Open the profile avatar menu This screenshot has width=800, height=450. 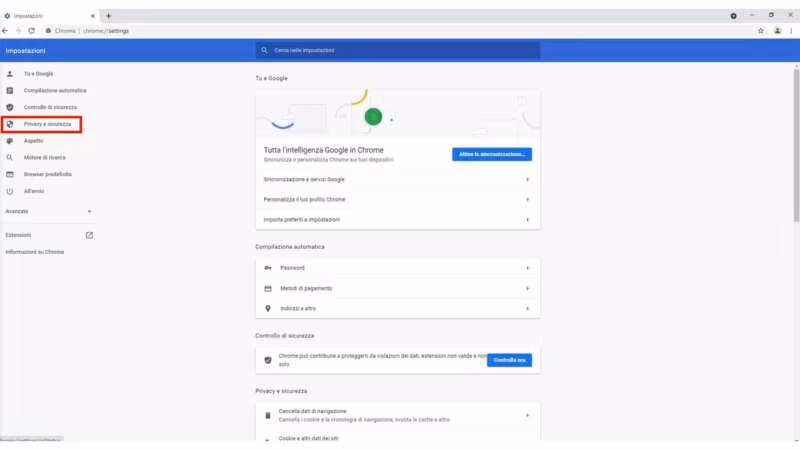pos(778,31)
